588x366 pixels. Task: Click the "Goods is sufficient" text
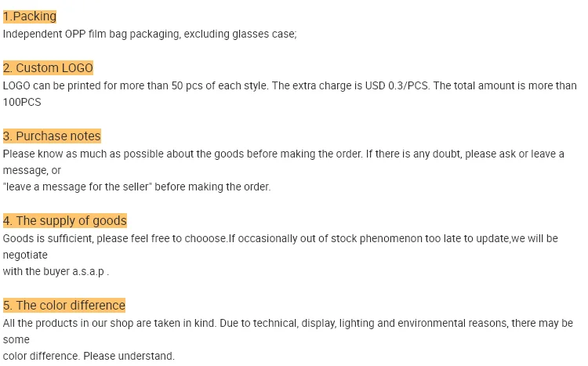pyautogui.click(x=47, y=238)
